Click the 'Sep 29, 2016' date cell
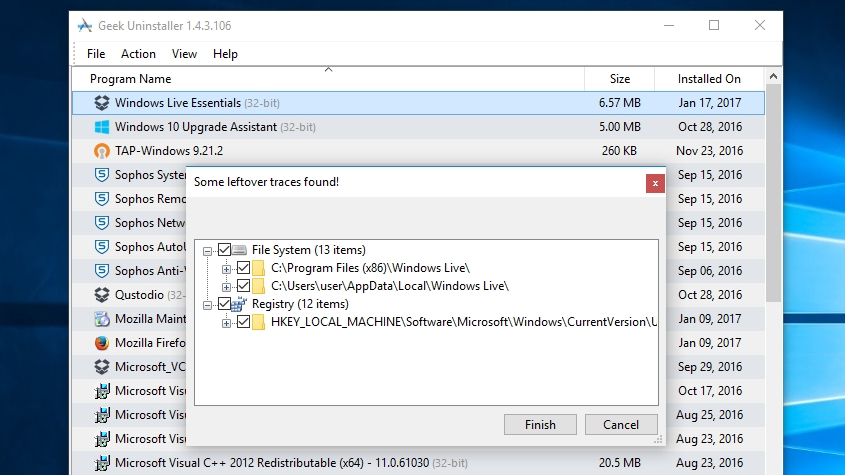The image size is (845, 475). pyautogui.click(x=710, y=367)
